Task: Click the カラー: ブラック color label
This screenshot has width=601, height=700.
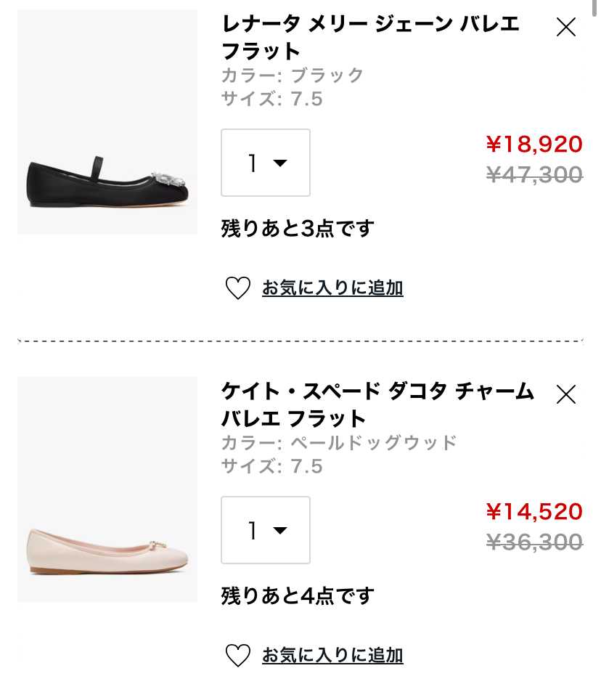Action: pos(293,76)
